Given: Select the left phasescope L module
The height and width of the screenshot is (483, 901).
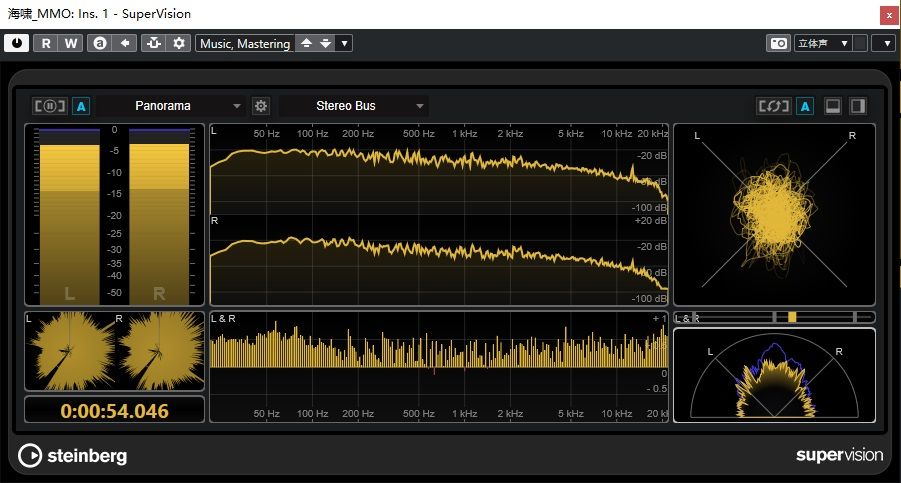Looking at the screenshot, I should (70, 351).
